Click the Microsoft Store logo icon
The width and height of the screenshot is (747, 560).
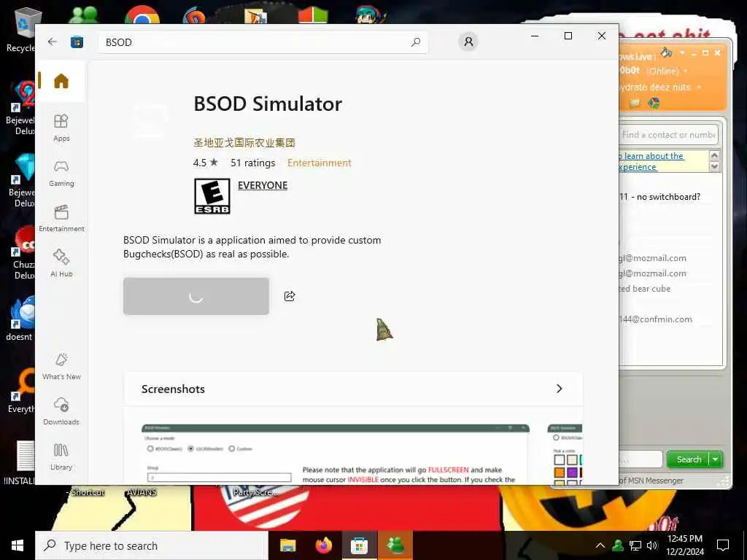[77, 42]
